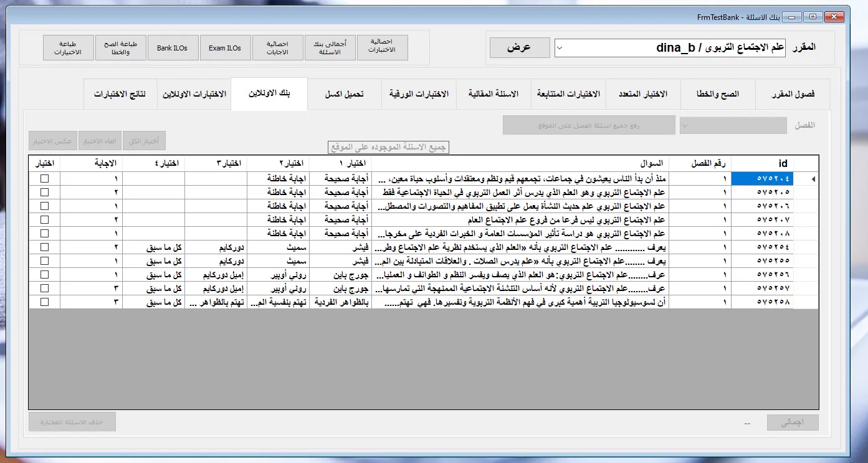Open the الصح والخطا tab

(x=718, y=95)
